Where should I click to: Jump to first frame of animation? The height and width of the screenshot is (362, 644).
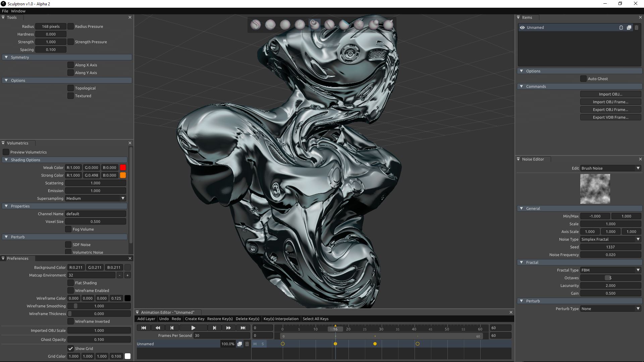tap(144, 328)
